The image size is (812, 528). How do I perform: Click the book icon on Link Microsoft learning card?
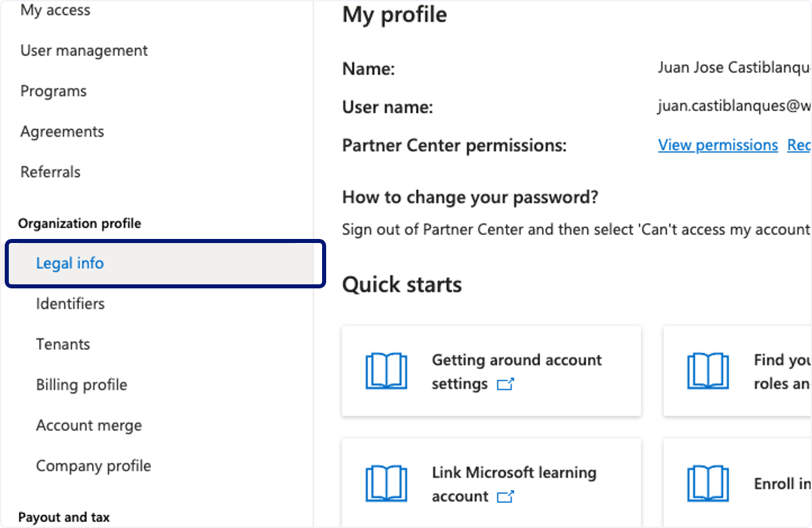tap(386, 483)
